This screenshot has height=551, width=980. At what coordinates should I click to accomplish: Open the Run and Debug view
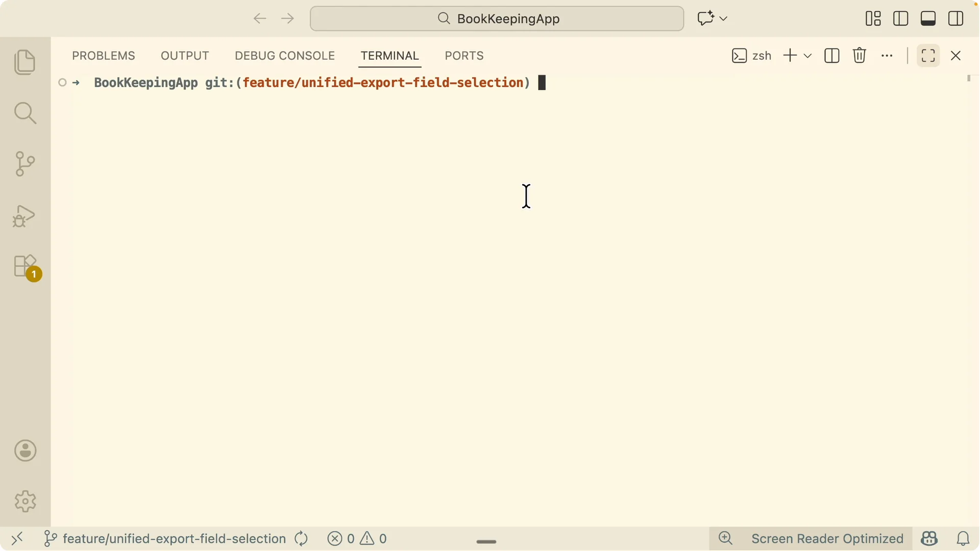point(25,215)
